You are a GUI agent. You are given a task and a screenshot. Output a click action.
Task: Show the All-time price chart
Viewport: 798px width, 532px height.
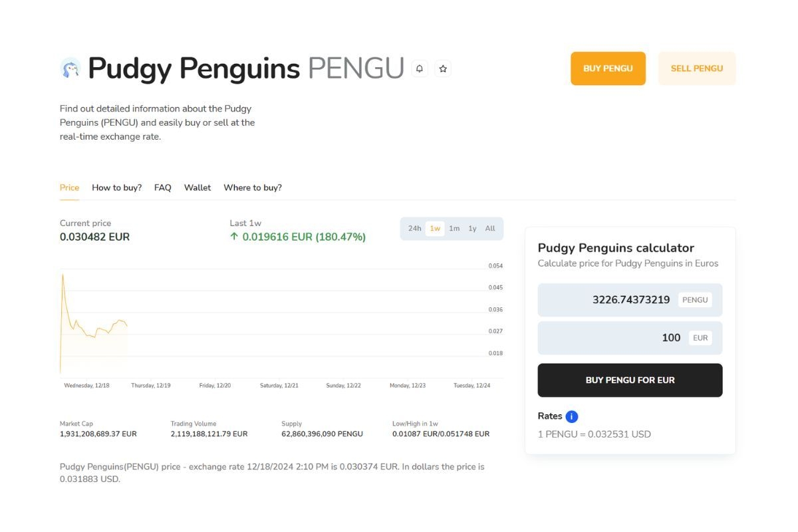point(490,228)
